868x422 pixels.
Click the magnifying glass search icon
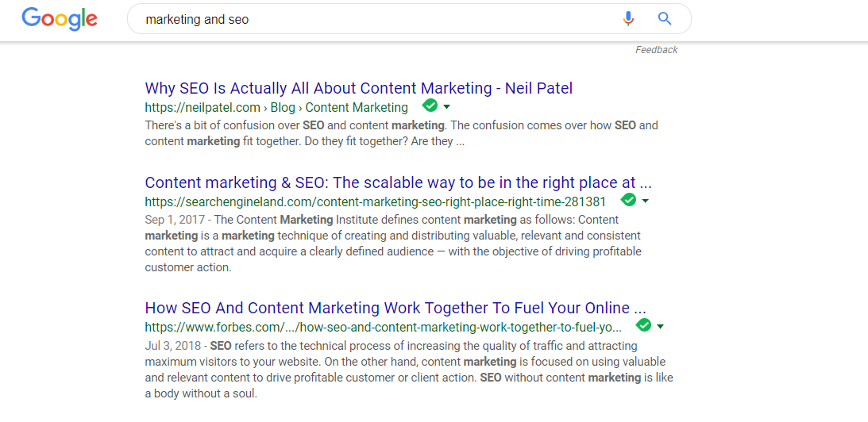[x=665, y=19]
